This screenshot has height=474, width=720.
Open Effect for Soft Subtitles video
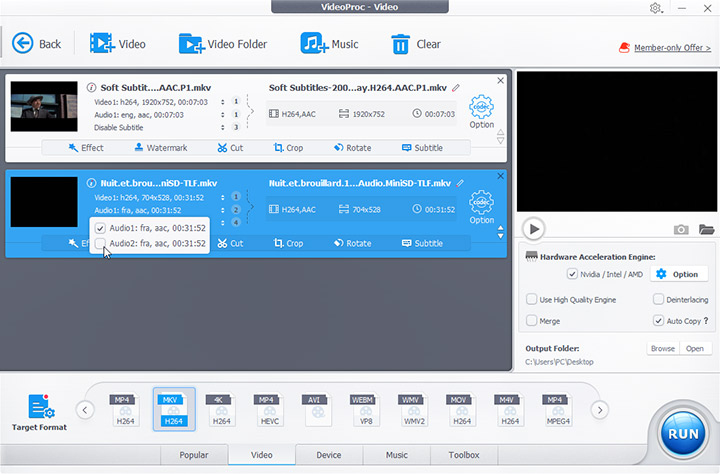tap(86, 148)
